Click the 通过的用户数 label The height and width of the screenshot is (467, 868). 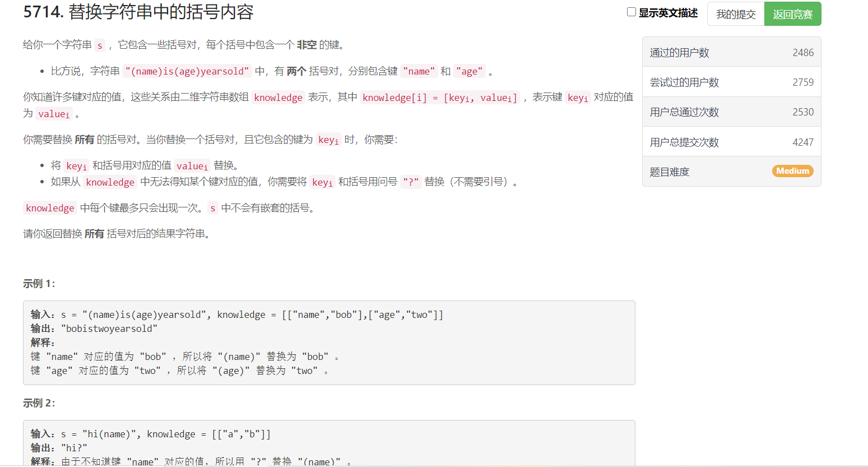pos(680,53)
